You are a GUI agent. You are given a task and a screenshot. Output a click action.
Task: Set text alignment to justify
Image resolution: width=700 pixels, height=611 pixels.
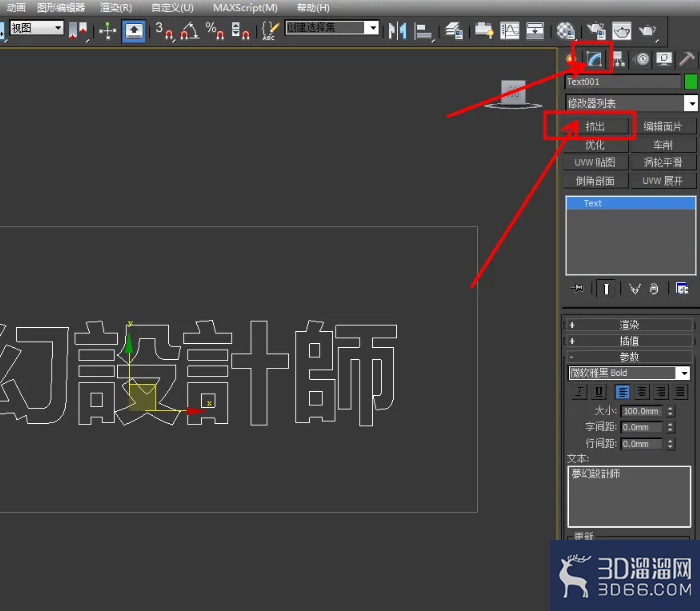click(x=680, y=392)
